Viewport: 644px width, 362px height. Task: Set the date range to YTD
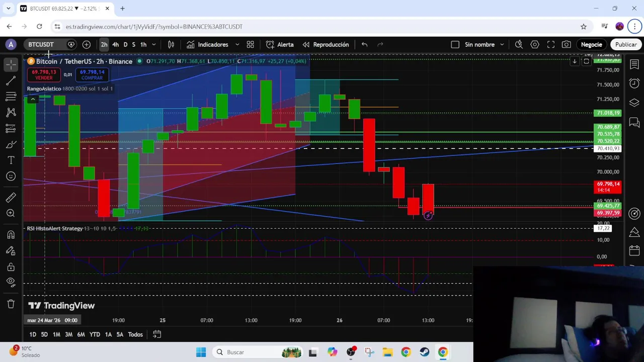click(x=95, y=334)
